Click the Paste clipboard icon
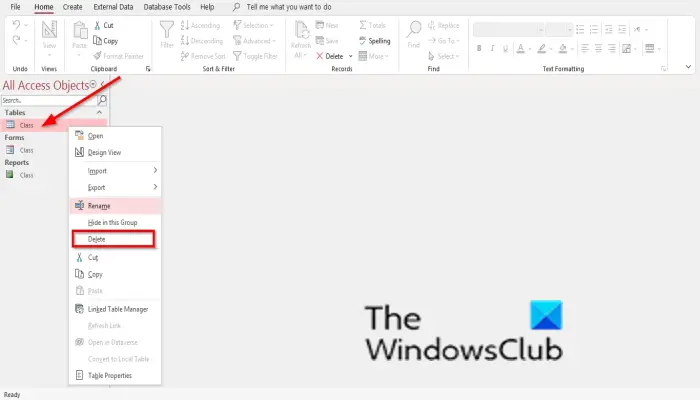The width and height of the screenshot is (700, 400). point(80,30)
